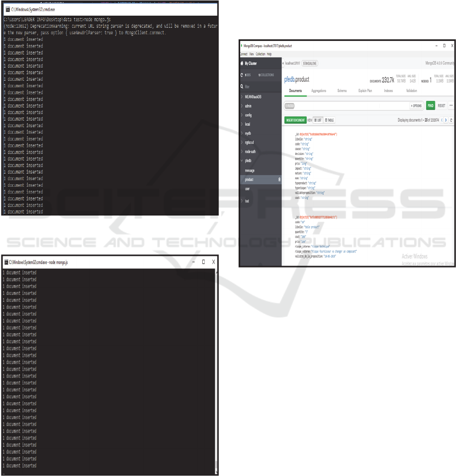Expand the admin database

[x=242, y=106]
